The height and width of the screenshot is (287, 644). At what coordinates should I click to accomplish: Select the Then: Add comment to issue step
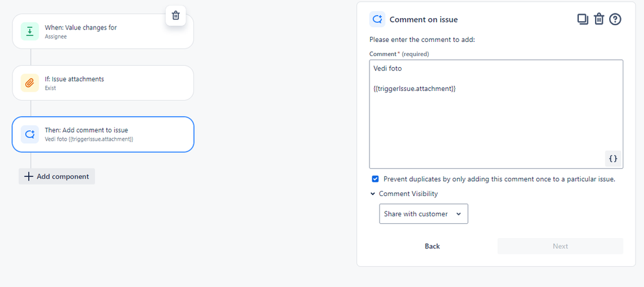click(x=102, y=134)
